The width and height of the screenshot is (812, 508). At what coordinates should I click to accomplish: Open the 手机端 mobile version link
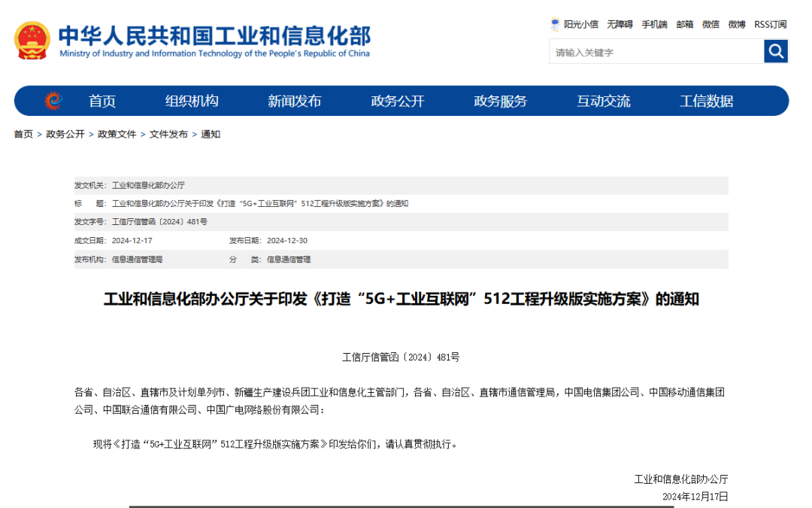[x=654, y=24]
